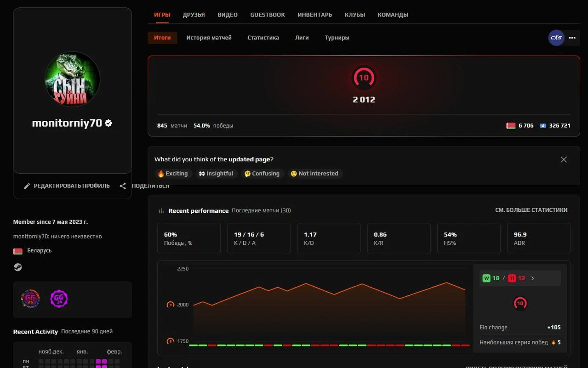
Task: Open the three-dots more options menu
Action: [572, 38]
